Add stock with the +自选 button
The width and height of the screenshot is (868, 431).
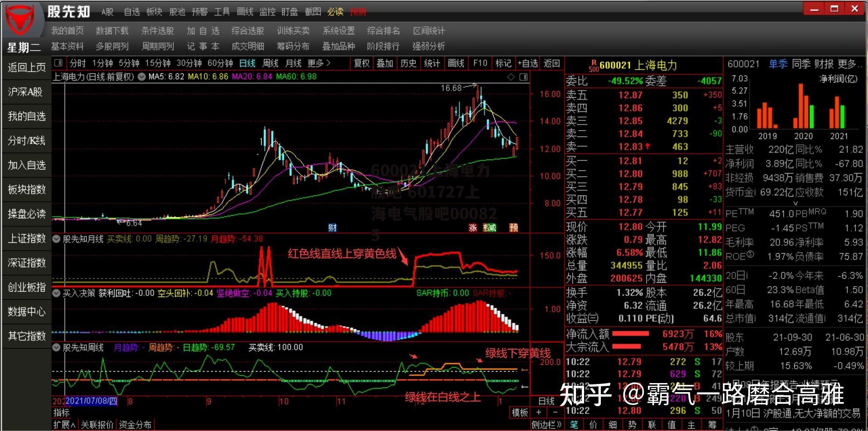[528, 63]
